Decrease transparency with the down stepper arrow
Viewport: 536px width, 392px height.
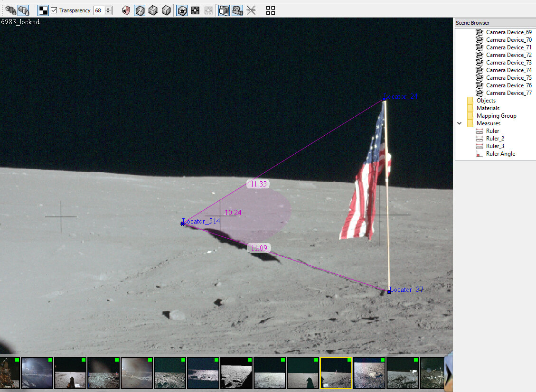coord(108,13)
